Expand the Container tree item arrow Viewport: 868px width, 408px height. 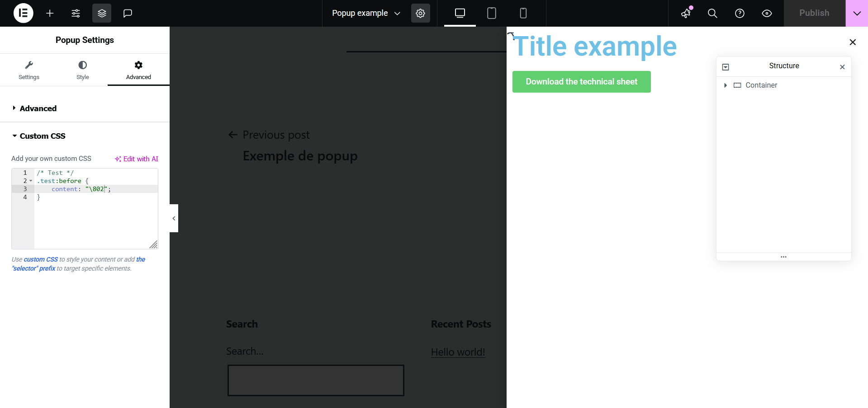point(726,85)
